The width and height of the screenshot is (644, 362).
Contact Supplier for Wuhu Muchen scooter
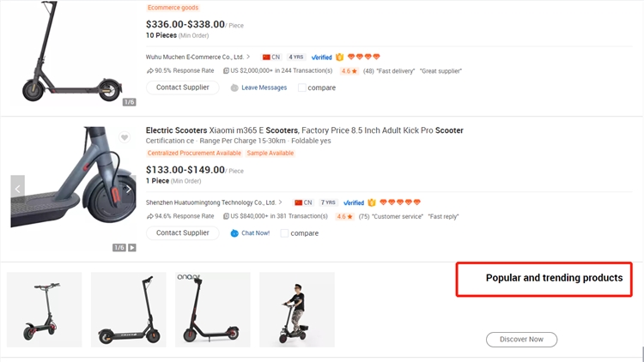[182, 87]
